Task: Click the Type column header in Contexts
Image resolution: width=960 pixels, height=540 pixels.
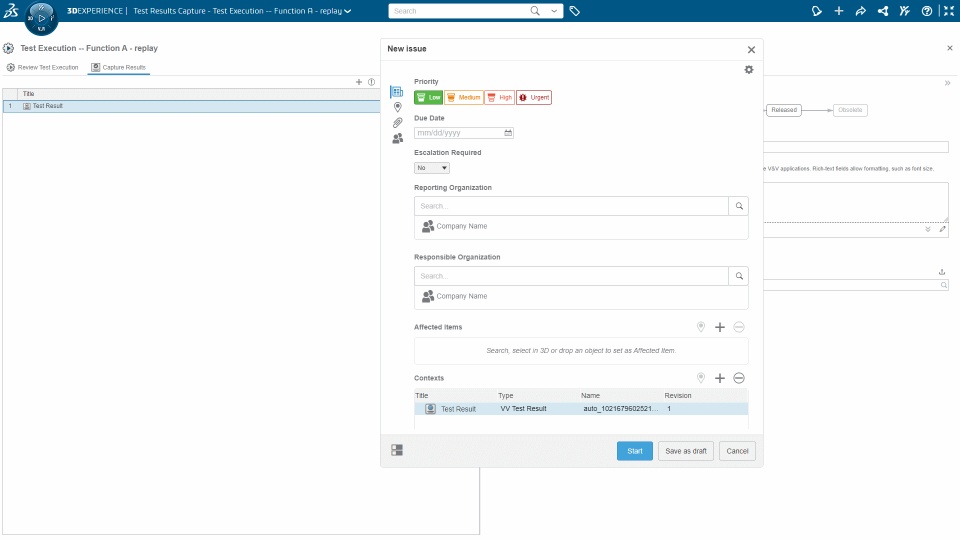Action: pos(506,396)
